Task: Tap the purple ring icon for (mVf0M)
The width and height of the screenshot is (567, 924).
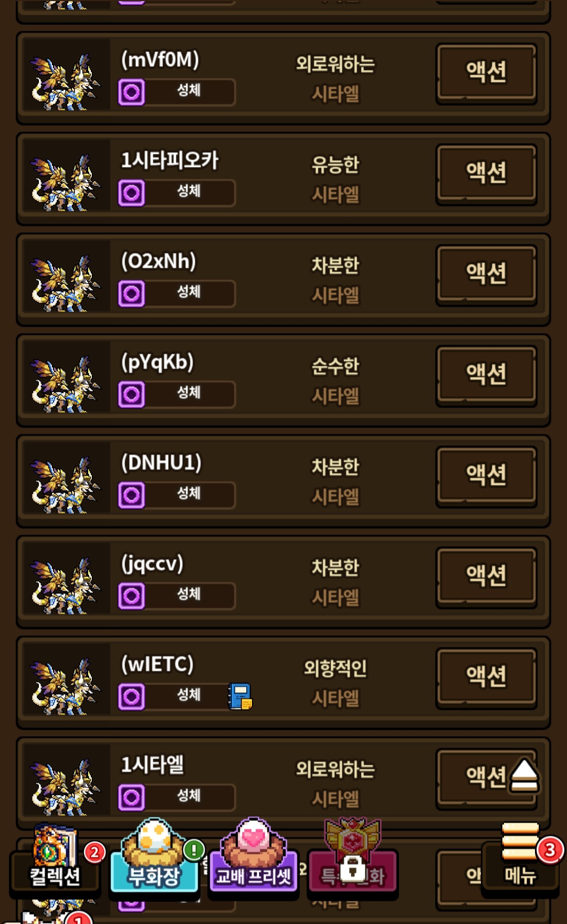Action: (x=131, y=92)
